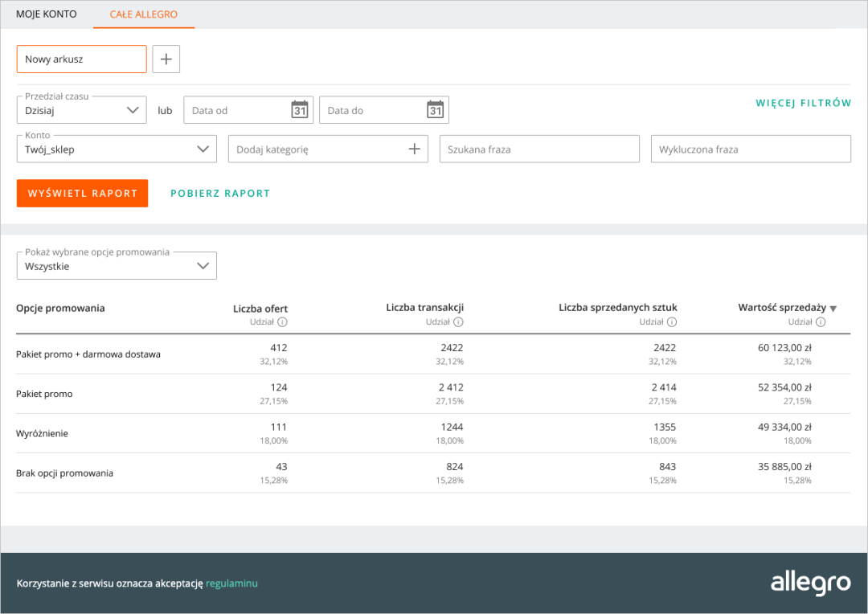The height and width of the screenshot is (614, 868).
Task: Sort by Wartość sprzedaży arrow
Action: (x=833, y=309)
